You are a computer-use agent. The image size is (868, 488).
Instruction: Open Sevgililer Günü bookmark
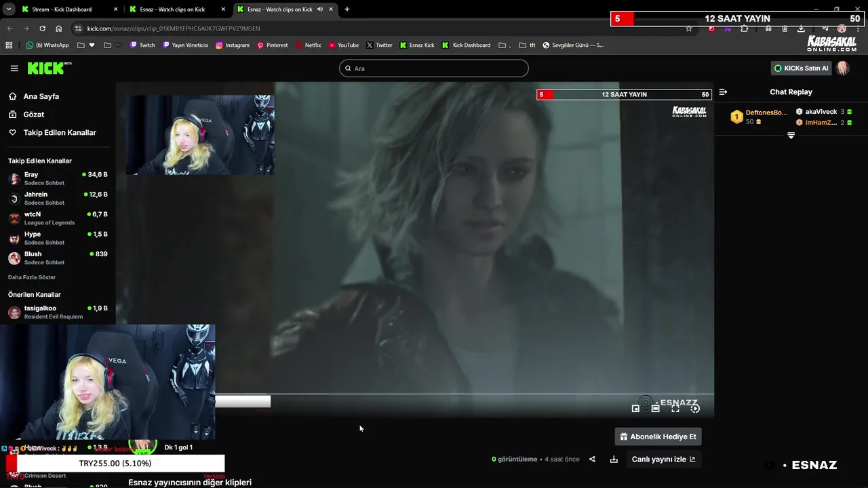[x=573, y=45]
